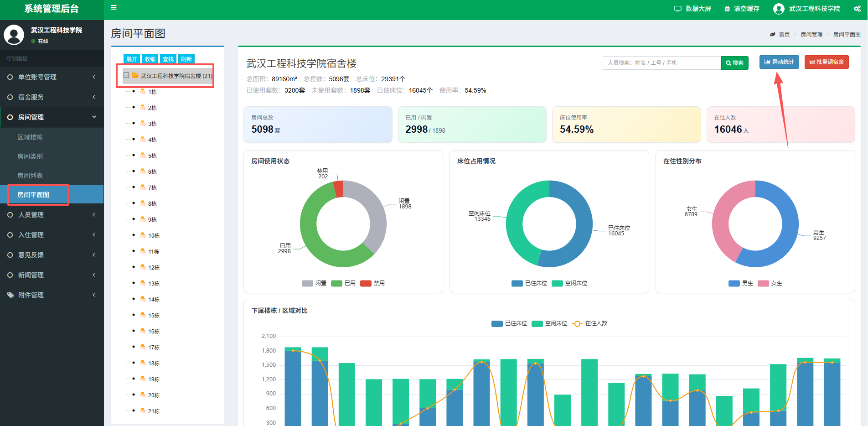
Task: Click the red 批量调宿舍 button
Action: pyautogui.click(x=827, y=62)
